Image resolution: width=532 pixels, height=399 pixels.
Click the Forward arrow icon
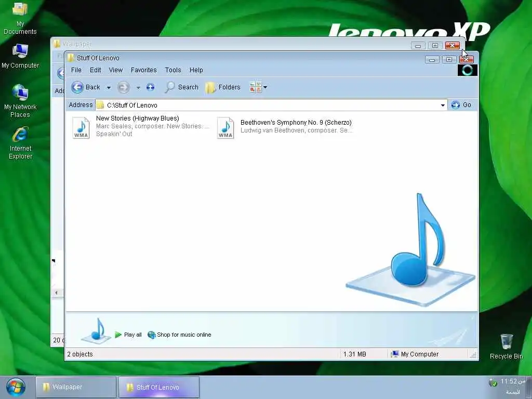pyautogui.click(x=124, y=87)
